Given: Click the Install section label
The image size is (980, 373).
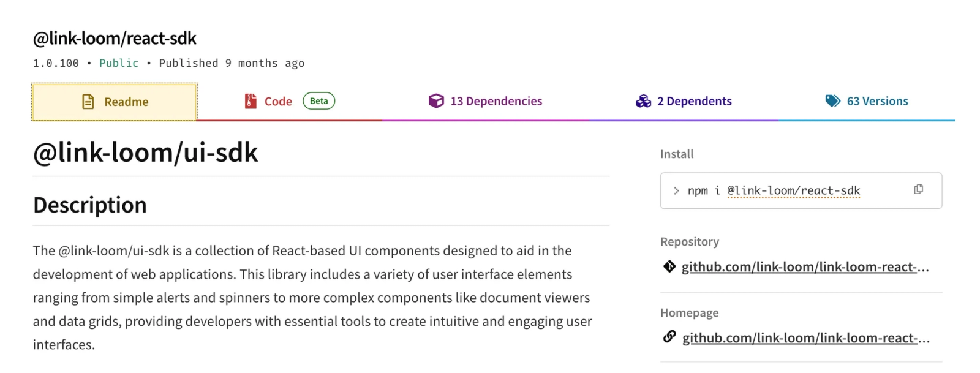Looking at the screenshot, I should point(677,154).
